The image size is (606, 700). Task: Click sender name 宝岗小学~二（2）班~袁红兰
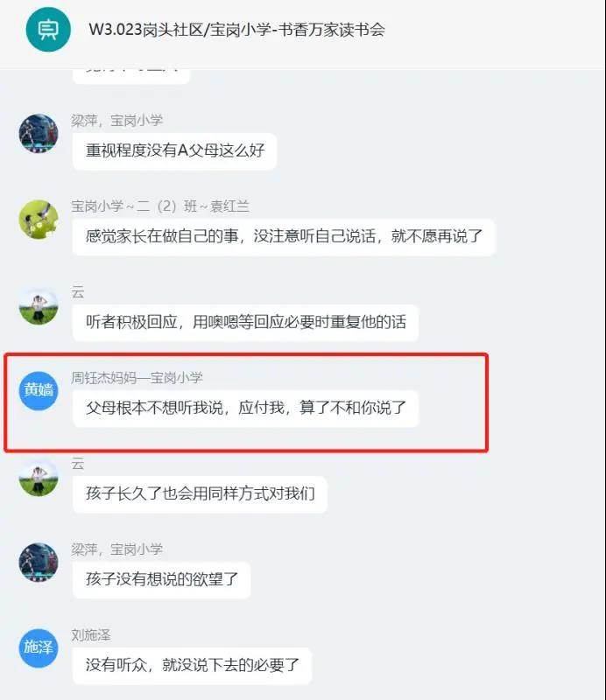(160, 206)
